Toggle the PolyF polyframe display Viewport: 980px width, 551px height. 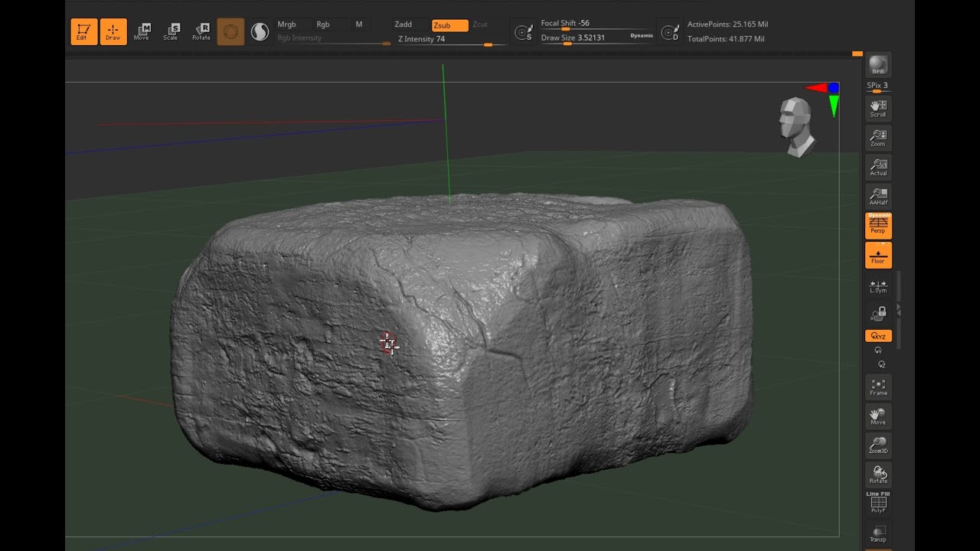click(x=878, y=503)
